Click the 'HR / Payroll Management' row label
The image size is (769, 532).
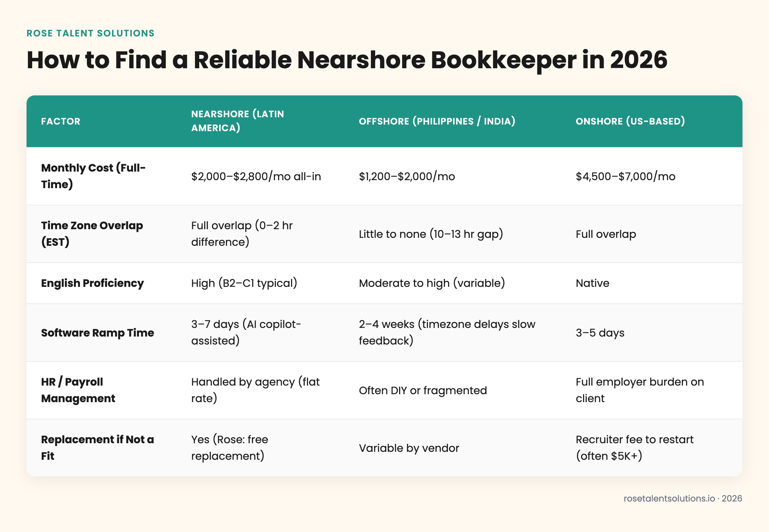(x=78, y=390)
